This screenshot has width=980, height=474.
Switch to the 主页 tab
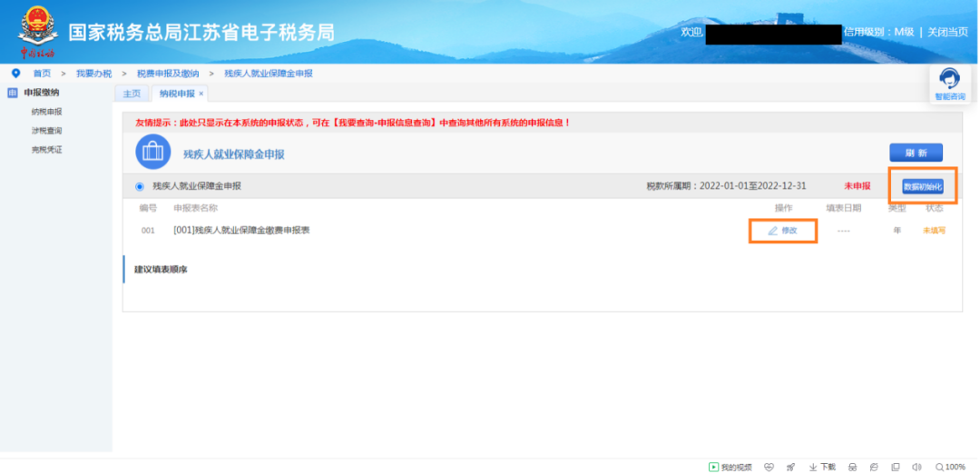pyautogui.click(x=132, y=94)
